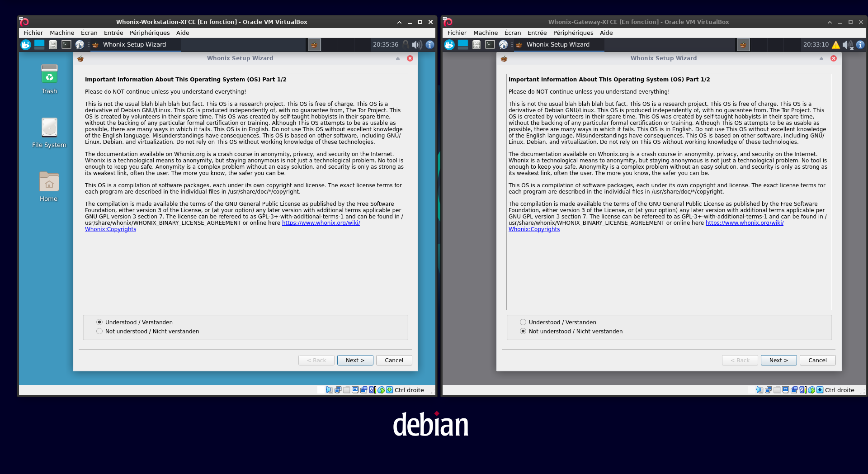Open XFCE applications menu in Workstation VM
This screenshot has width=868, height=474.
26,44
